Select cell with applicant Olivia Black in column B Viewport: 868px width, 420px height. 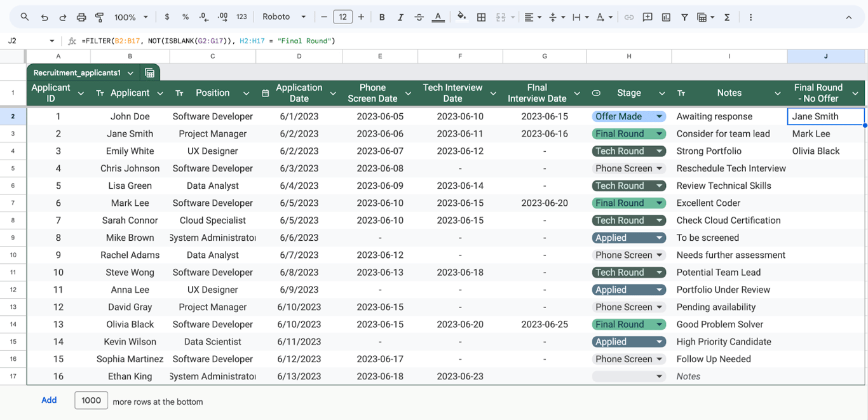click(x=130, y=324)
